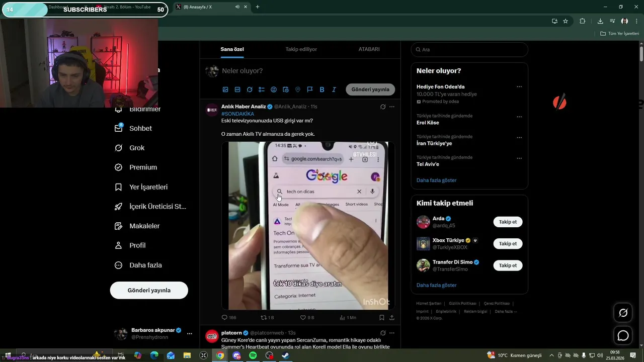The image size is (644, 362).
Task: Open a new browser tab
Action: click(258, 7)
